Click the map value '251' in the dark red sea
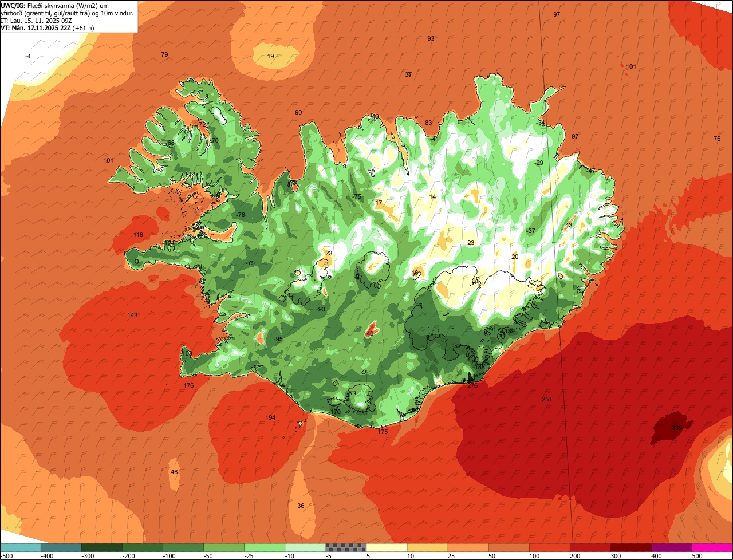The height and width of the screenshot is (560, 733). [546, 399]
